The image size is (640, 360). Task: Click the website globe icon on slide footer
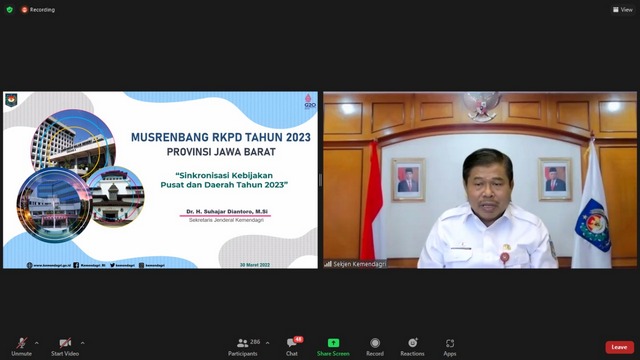[29, 265]
